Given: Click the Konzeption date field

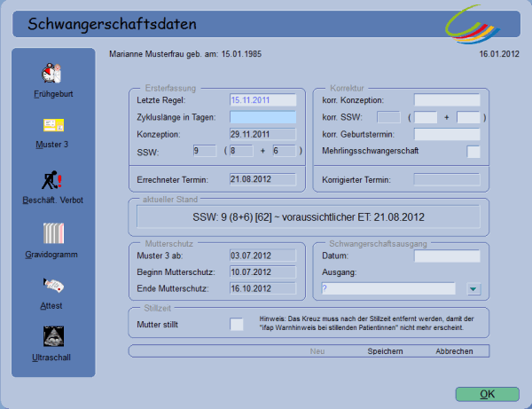Looking at the screenshot, I should 263,134.
